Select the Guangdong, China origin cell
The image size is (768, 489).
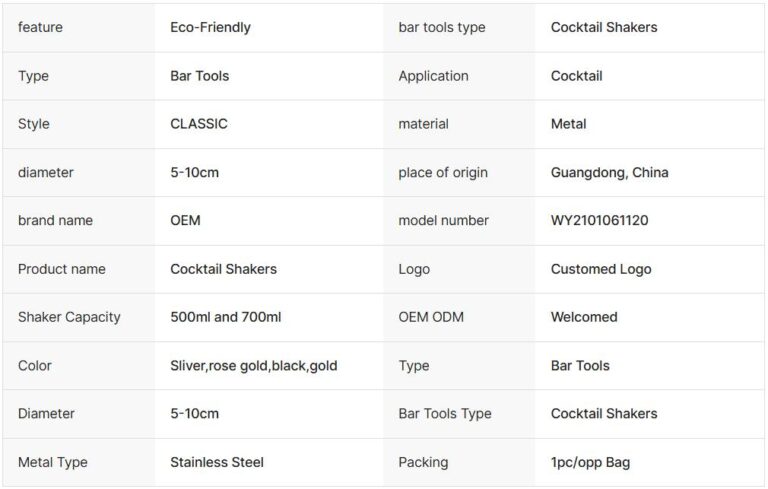(x=610, y=172)
